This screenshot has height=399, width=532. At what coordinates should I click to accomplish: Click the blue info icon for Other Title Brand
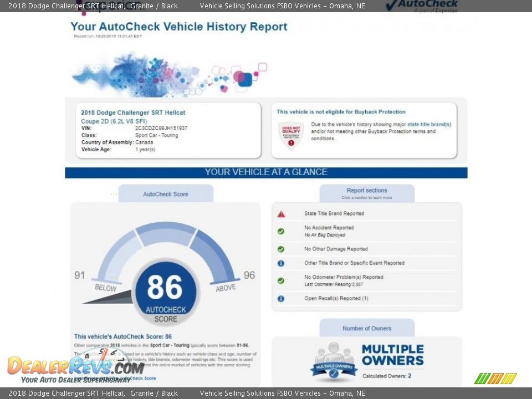click(281, 263)
